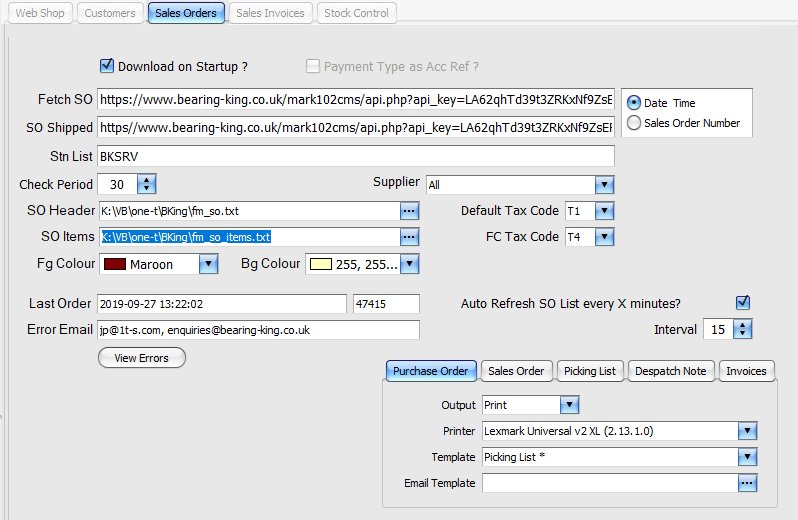This screenshot has height=520, width=798.
Task: Open FC Tax Code dropdown
Action: pyautogui.click(x=604, y=237)
